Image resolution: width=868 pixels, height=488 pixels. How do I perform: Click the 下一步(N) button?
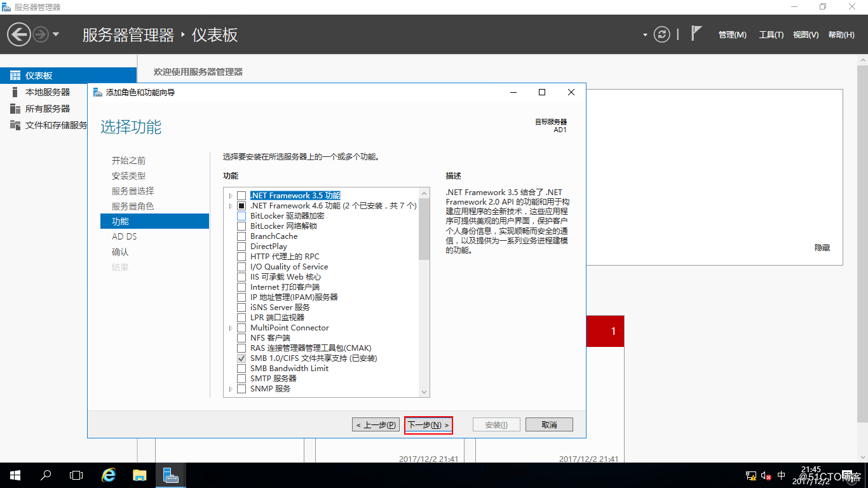click(x=428, y=424)
